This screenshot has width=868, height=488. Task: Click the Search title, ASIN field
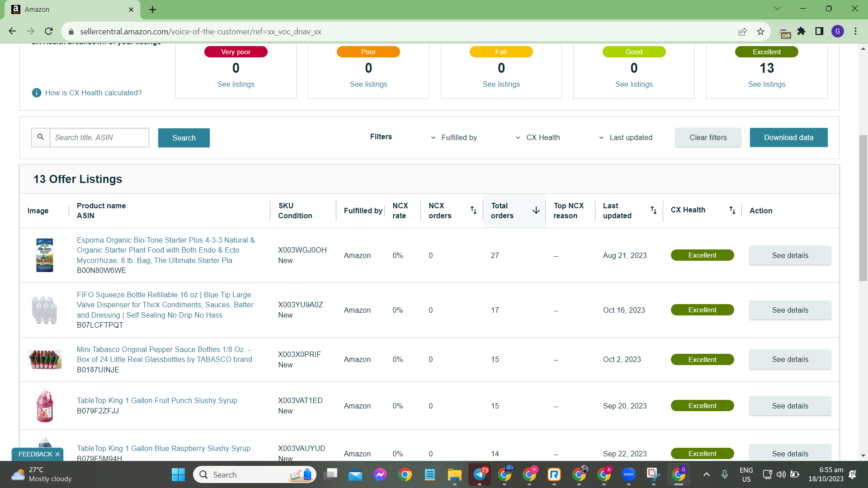pyautogui.click(x=99, y=137)
